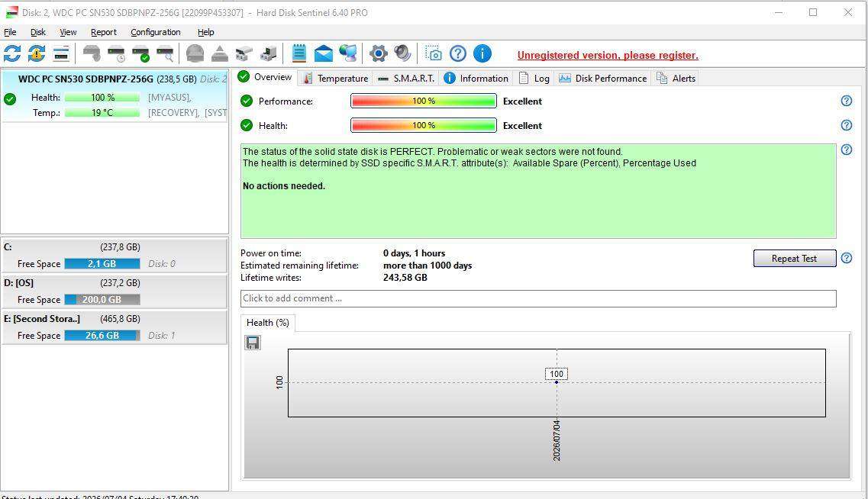Switch to the Information tab
Viewport: 868px width, 499px height.
(476, 79)
